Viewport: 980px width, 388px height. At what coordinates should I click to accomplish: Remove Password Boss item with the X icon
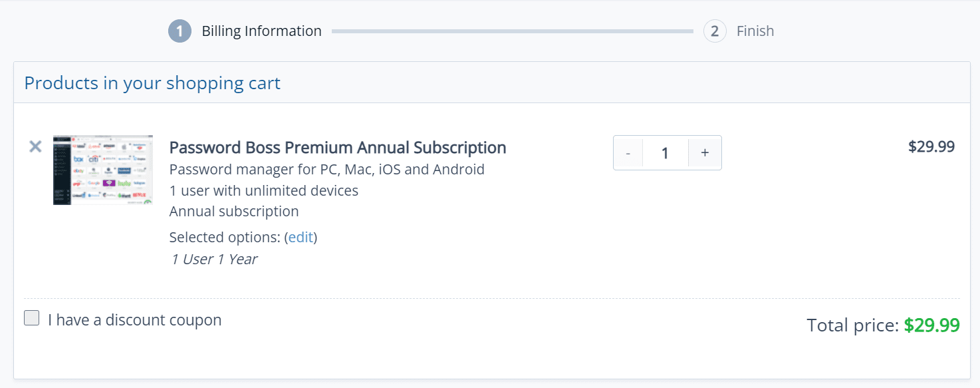35,146
